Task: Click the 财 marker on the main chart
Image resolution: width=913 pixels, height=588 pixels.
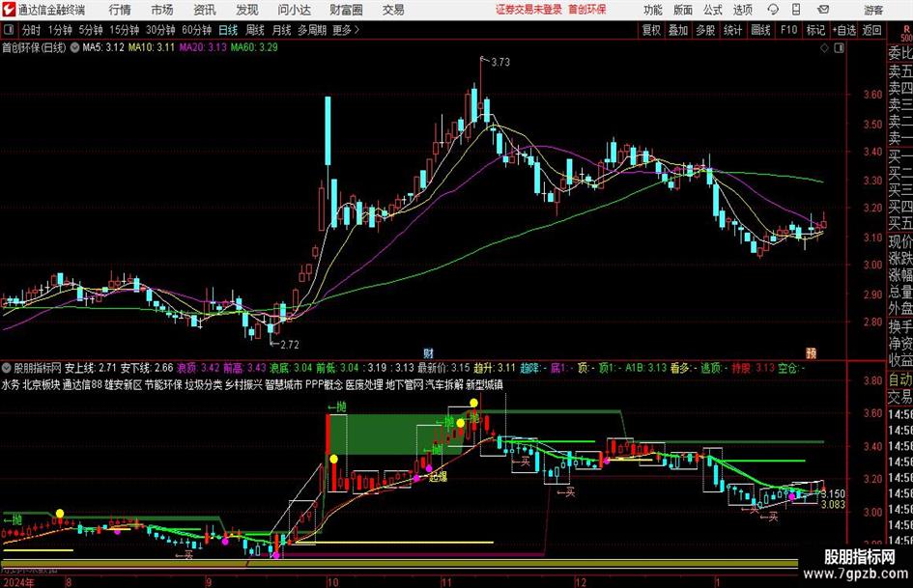Action: coord(429,352)
